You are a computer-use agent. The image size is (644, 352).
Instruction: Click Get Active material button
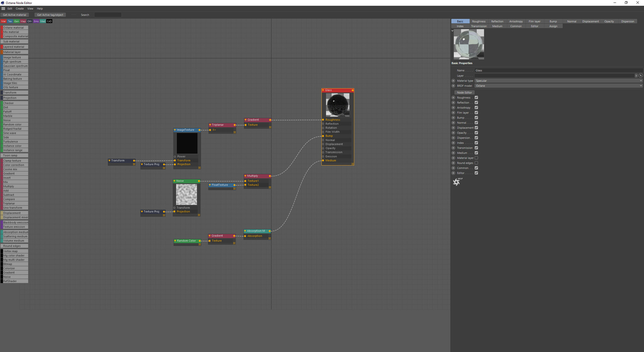click(x=14, y=15)
